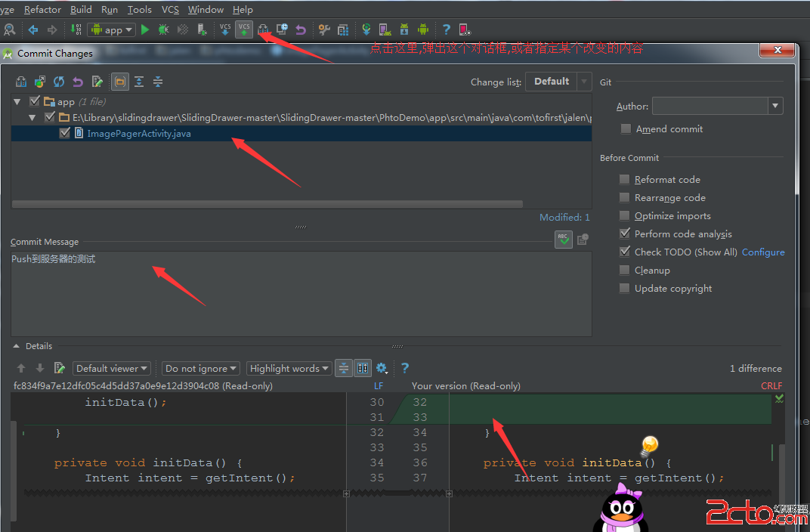Uncheck Perform code analysis option

click(x=624, y=234)
